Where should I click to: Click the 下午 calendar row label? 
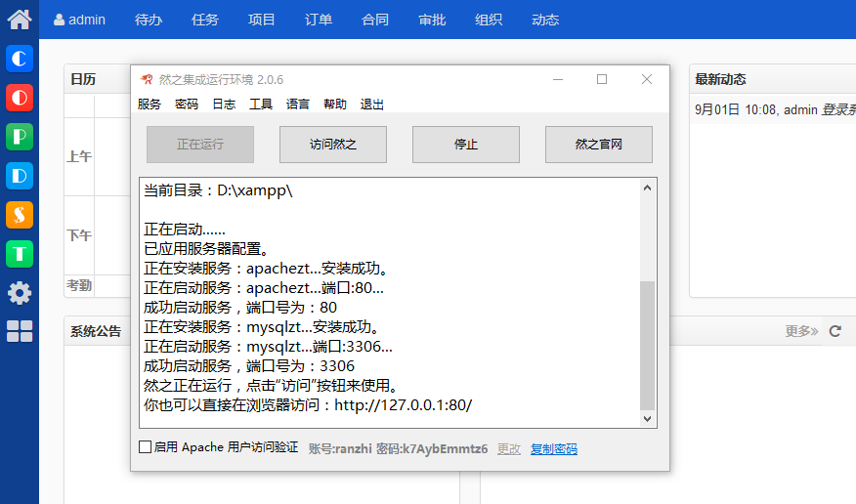(x=79, y=235)
